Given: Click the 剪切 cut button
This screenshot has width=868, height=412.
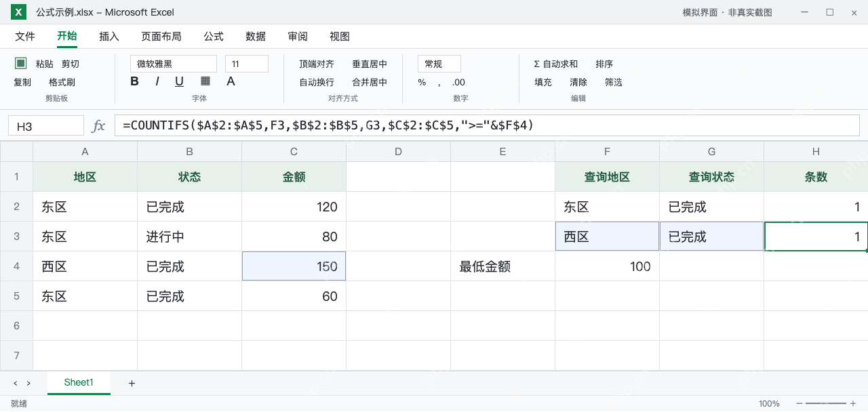Looking at the screenshot, I should coord(71,64).
